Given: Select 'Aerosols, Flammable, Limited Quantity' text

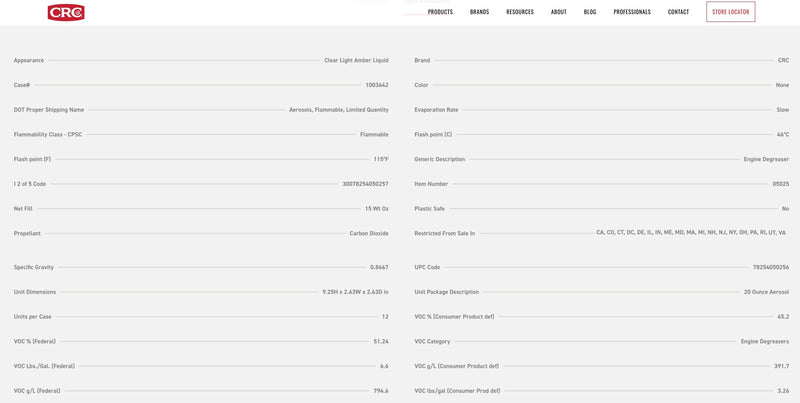Looking at the screenshot, I should tap(339, 110).
